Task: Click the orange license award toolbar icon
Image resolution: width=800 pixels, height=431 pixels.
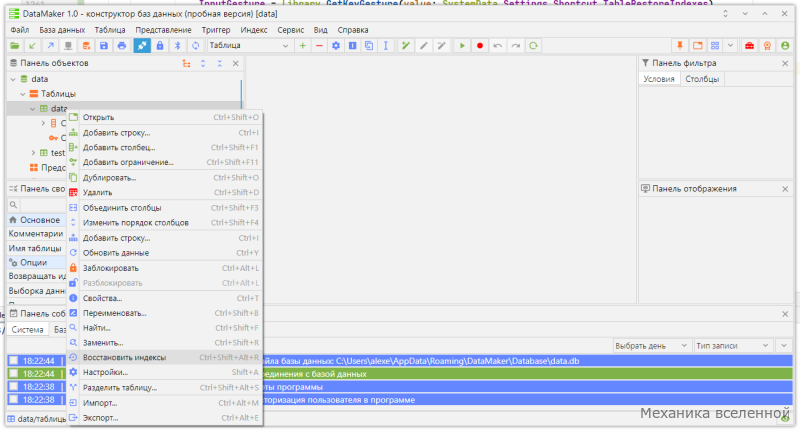Action: (767, 46)
